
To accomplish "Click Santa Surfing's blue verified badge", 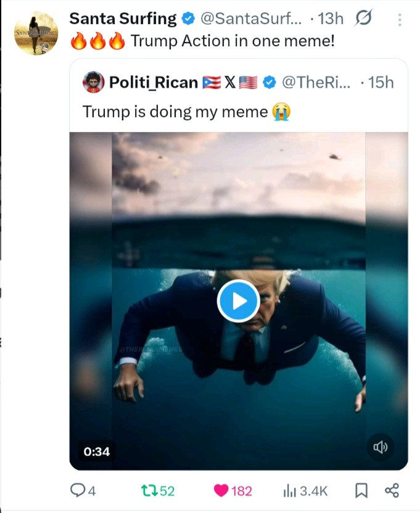I will [x=187, y=19].
